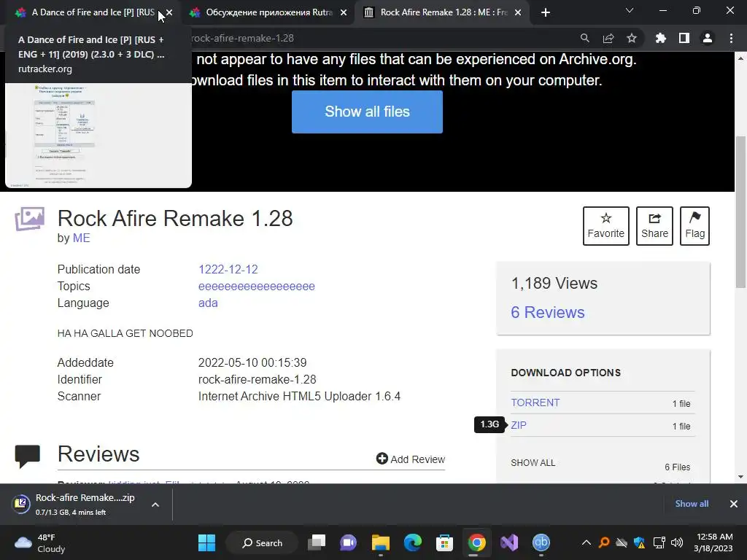Open a new browser tab
This screenshot has width=747, height=560.
546,13
